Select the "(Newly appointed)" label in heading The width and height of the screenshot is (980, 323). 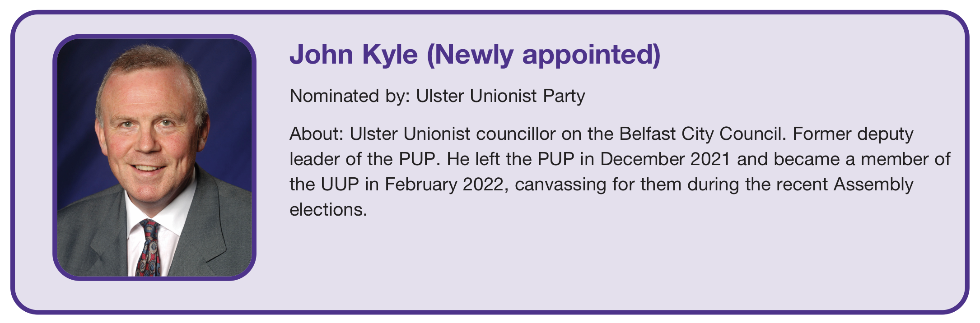pos(543,55)
